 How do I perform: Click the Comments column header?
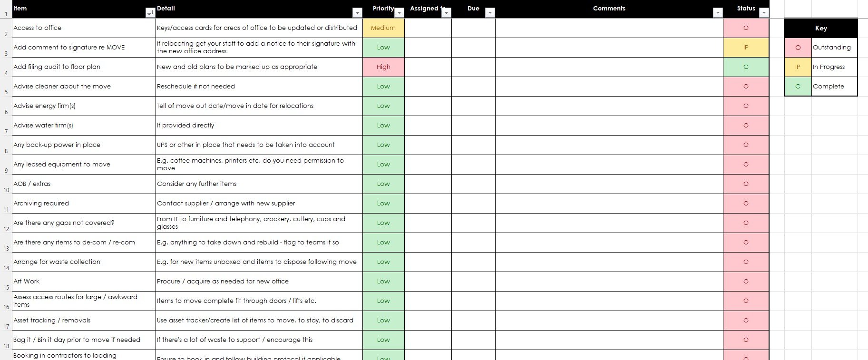(609, 9)
